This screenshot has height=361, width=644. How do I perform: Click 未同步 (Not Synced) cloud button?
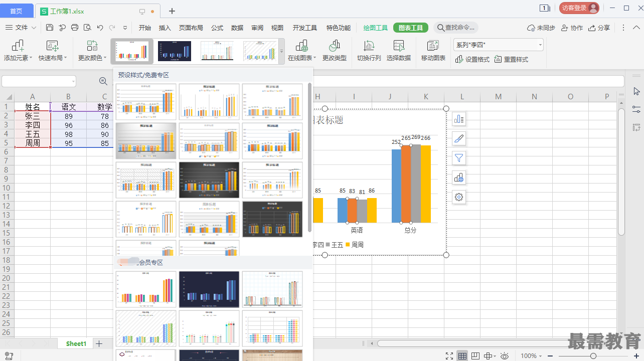click(541, 28)
